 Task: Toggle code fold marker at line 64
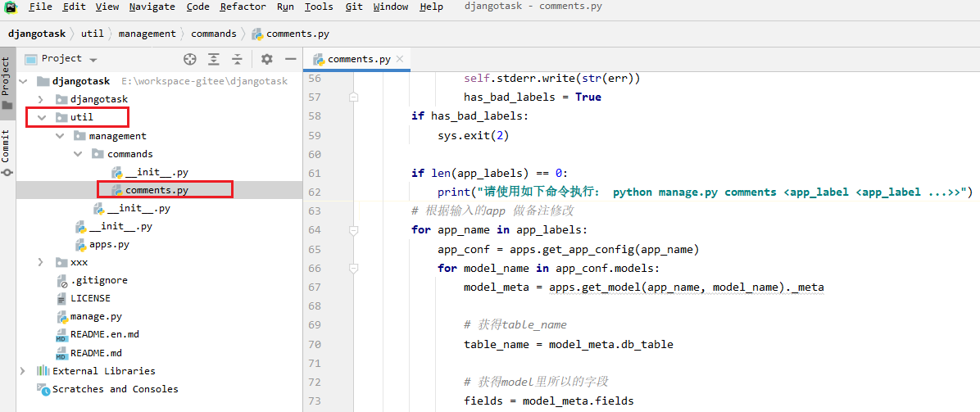(x=353, y=231)
